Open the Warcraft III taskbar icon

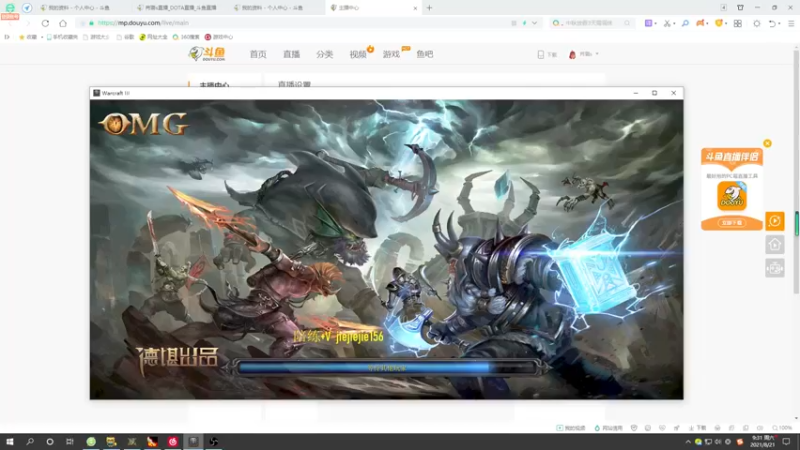[193, 442]
